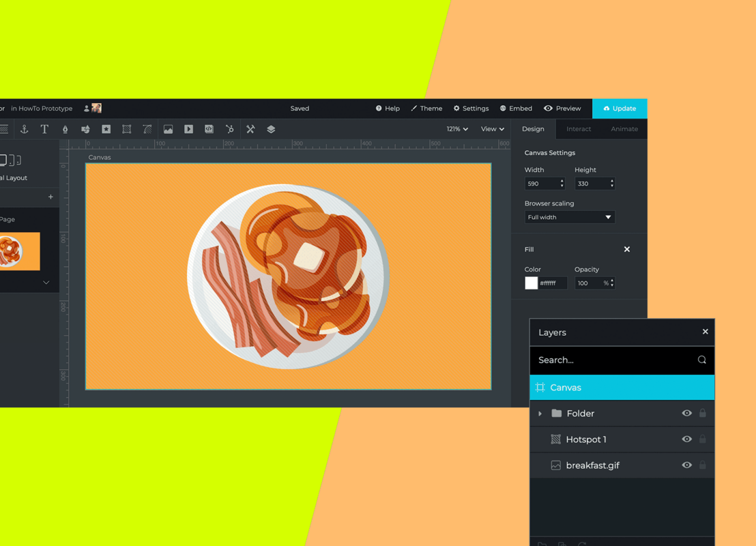Select the anchor tool
Screen dimensions: 756x546
(x=24, y=129)
